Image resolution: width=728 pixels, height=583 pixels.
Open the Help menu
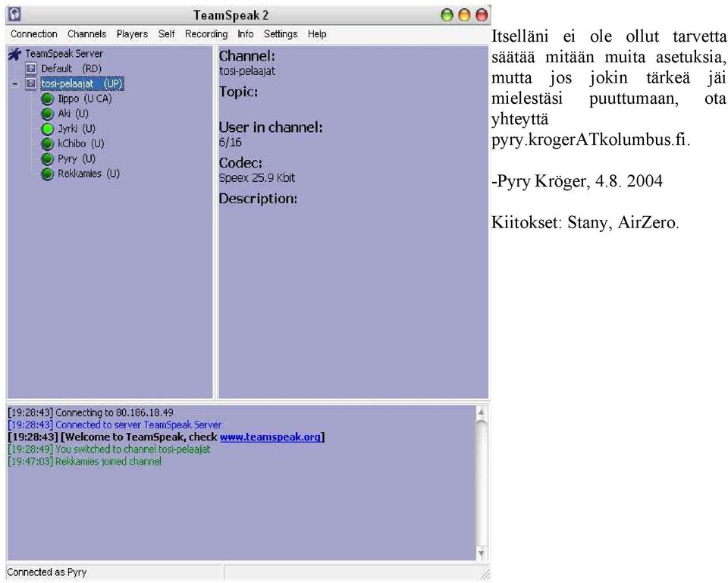click(317, 34)
